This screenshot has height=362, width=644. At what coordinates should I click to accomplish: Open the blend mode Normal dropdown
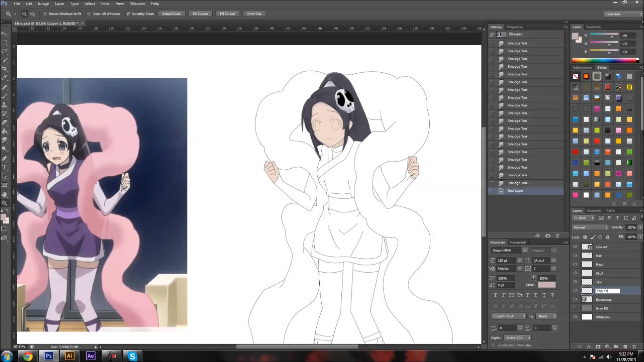[590, 227]
